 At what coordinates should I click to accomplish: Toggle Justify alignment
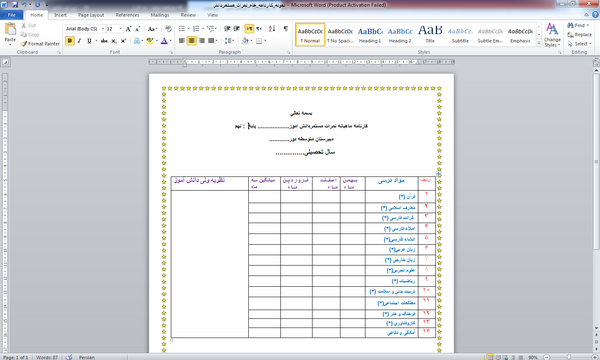tap(211, 41)
